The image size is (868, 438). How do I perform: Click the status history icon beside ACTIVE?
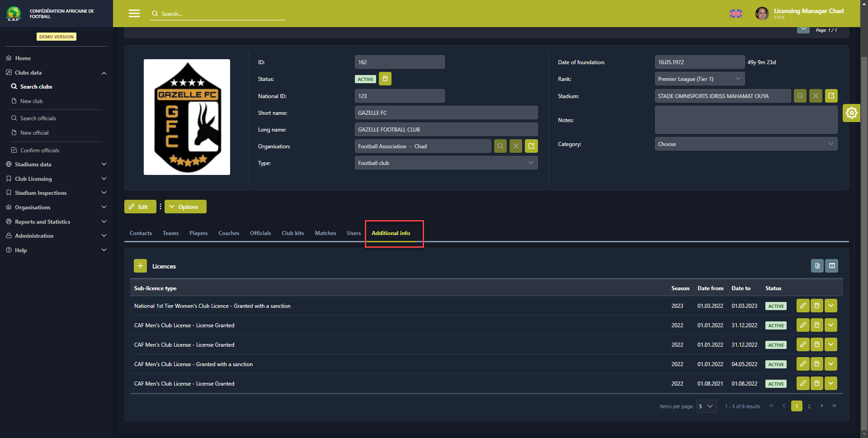(385, 79)
